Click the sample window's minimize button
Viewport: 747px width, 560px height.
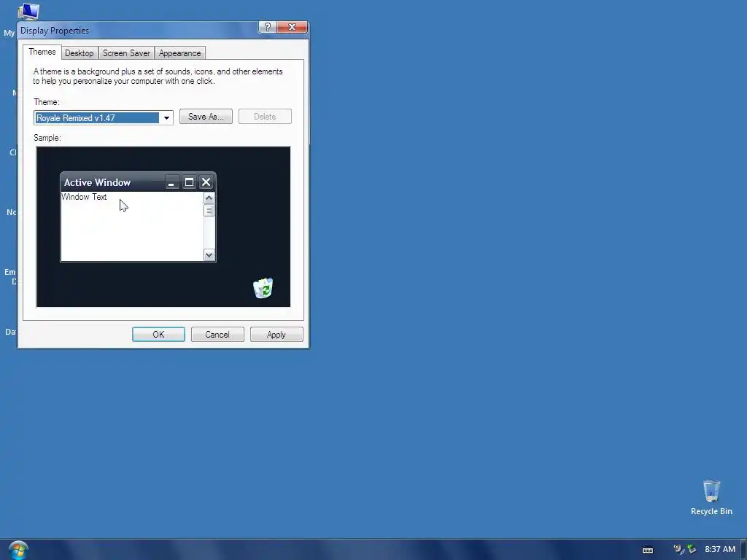(171, 182)
